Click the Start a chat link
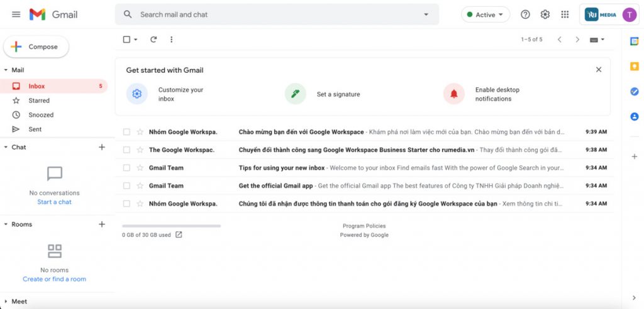Viewport: 644px width, 309px height. click(x=54, y=202)
